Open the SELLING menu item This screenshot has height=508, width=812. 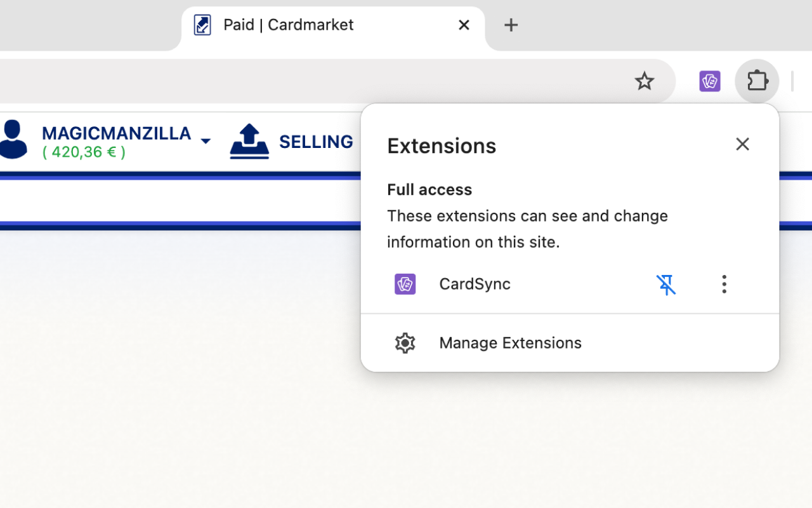316,142
